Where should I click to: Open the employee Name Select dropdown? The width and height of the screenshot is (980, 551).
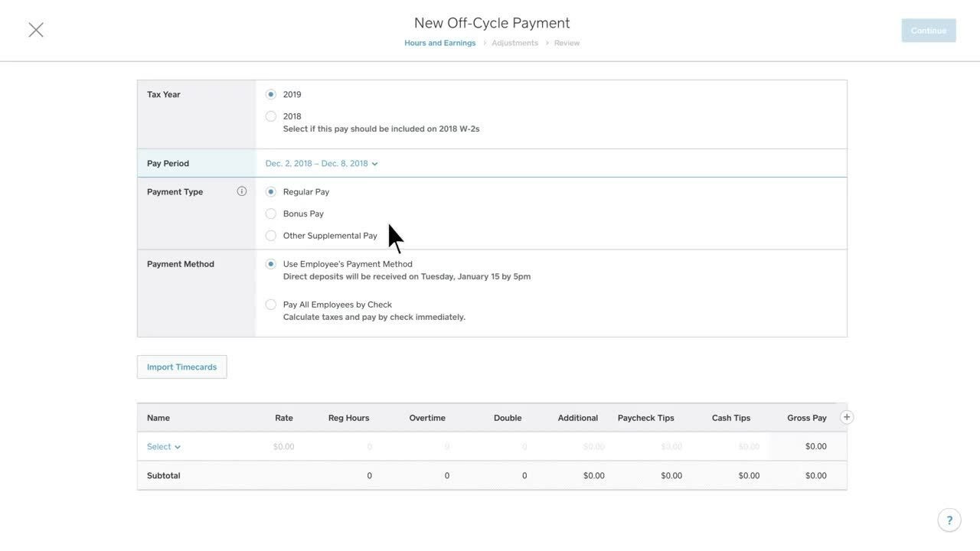pyautogui.click(x=164, y=447)
